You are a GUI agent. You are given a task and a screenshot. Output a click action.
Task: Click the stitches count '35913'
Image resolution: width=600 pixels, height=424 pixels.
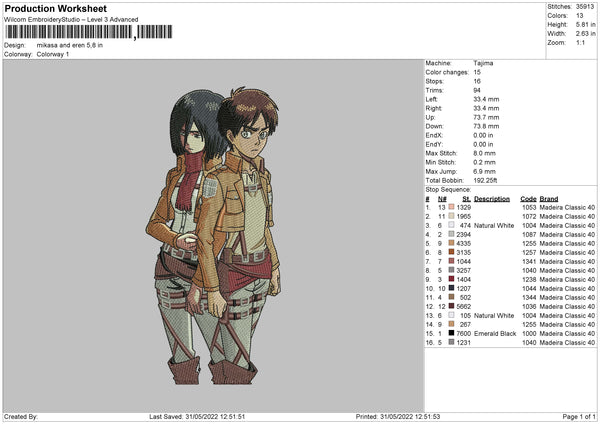click(x=585, y=7)
